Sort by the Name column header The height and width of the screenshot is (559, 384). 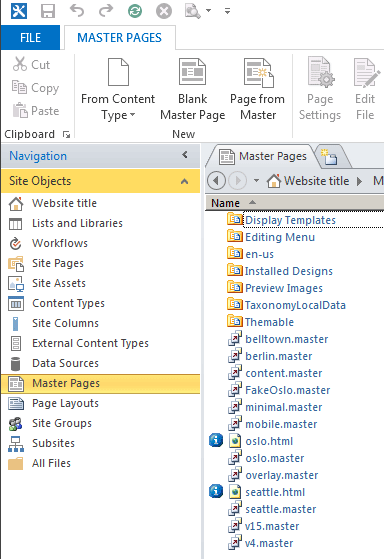[x=295, y=203]
